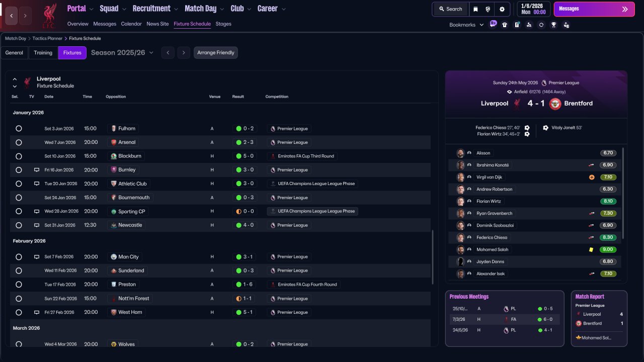Open the 9+ notifications chat icon
This screenshot has height=362, width=644.
(x=493, y=24)
